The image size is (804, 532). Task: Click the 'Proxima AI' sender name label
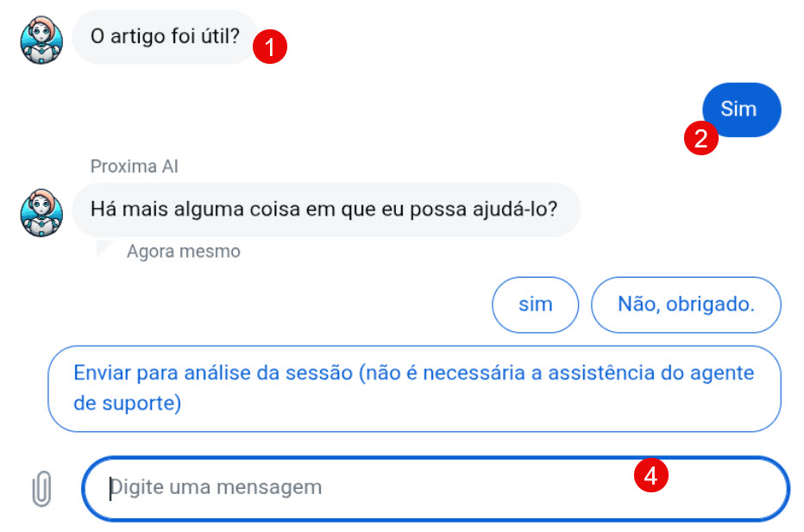134,166
